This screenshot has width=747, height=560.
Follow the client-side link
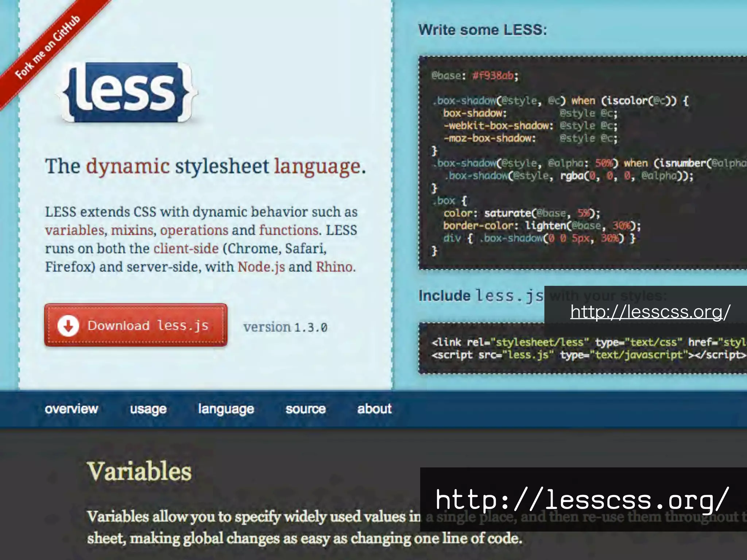pyautogui.click(x=186, y=249)
